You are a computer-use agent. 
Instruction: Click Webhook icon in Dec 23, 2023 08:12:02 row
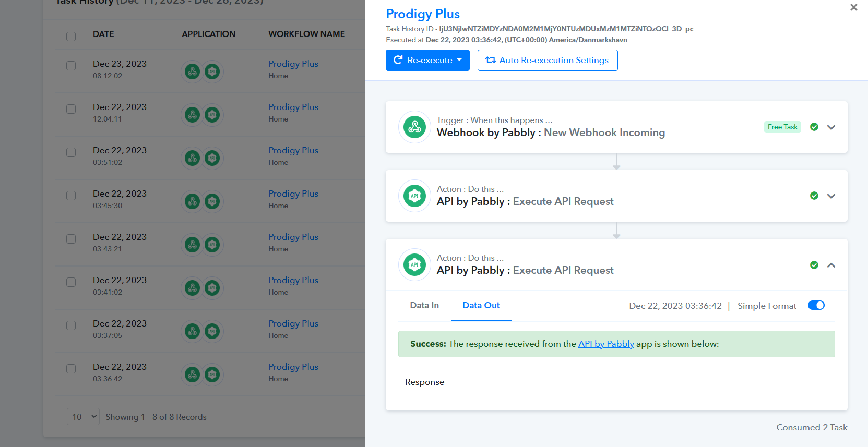(x=193, y=71)
